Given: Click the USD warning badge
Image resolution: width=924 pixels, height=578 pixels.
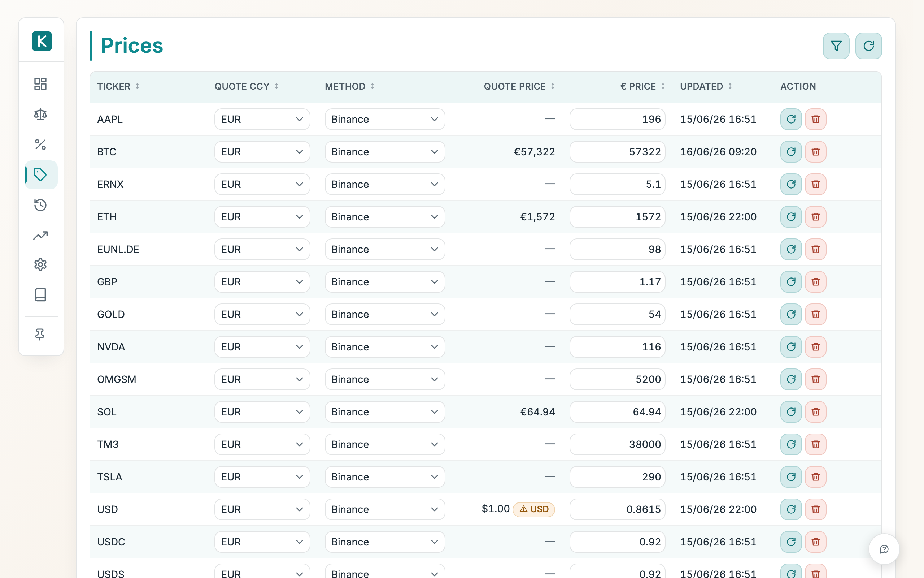Looking at the screenshot, I should pos(534,509).
